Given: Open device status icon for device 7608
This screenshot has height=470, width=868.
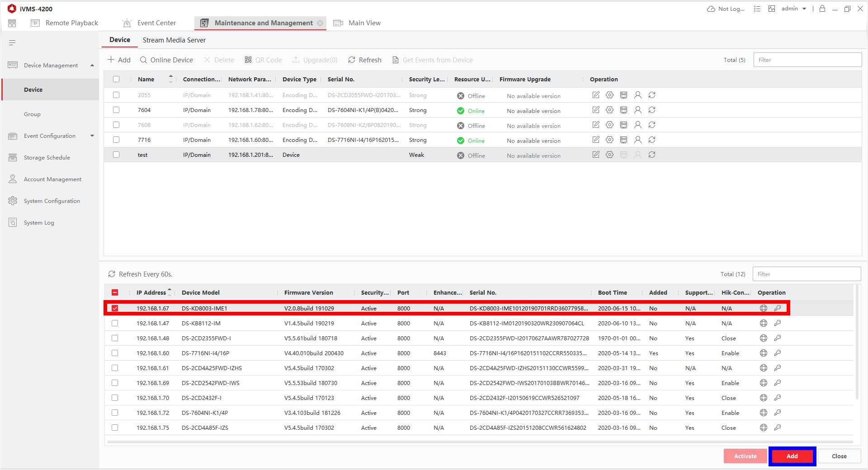Looking at the screenshot, I should [x=623, y=125].
